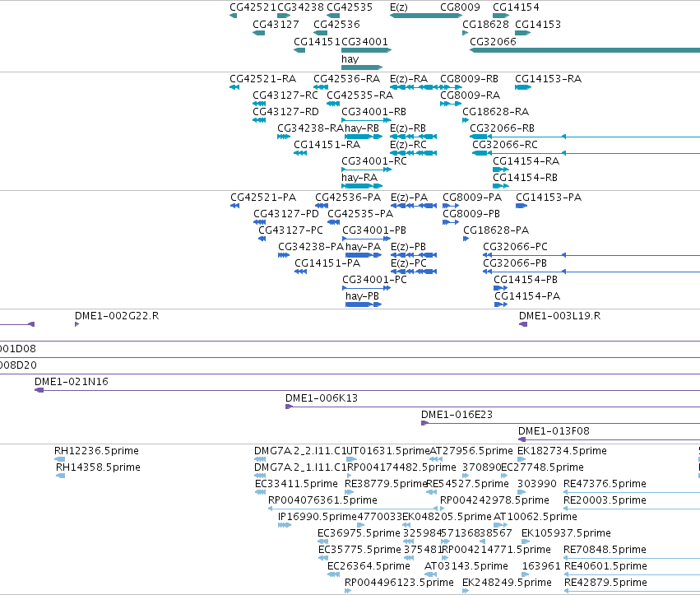Select EST RE42879.5prime
Viewport: 700px width, 595px height.
(x=605, y=583)
